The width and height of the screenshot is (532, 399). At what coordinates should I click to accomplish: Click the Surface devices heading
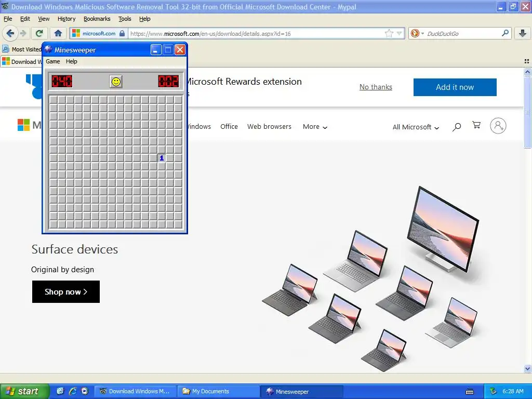point(75,249)
